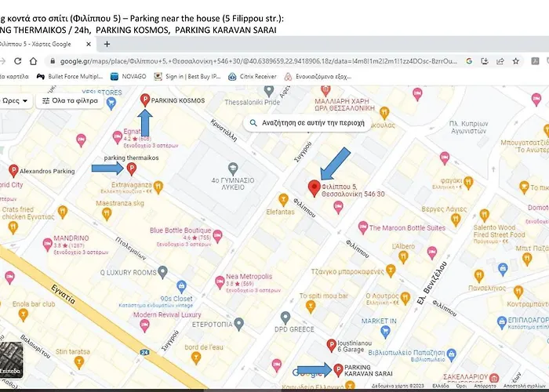Click the Nea Metropolis hotel pin
This screenshot has height=392, width=549.
coord(220,282)
